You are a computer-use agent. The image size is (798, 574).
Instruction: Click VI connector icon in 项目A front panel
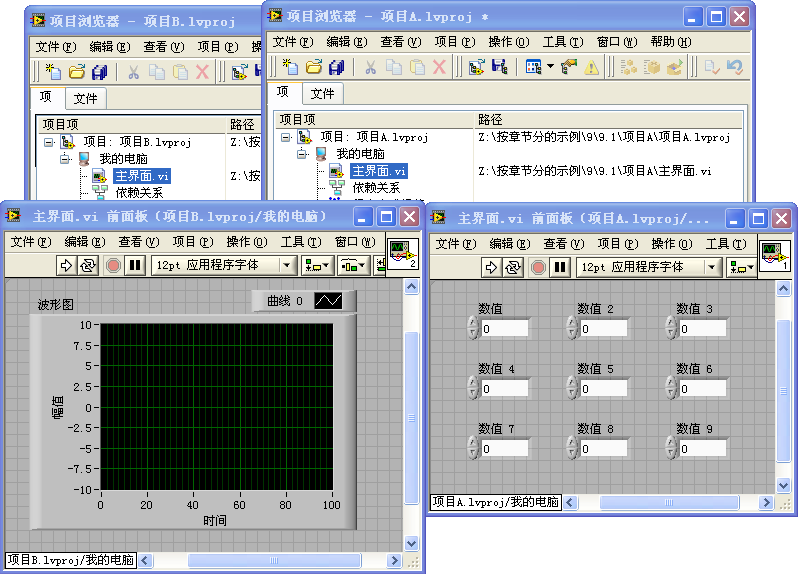(x=774, y=255)
